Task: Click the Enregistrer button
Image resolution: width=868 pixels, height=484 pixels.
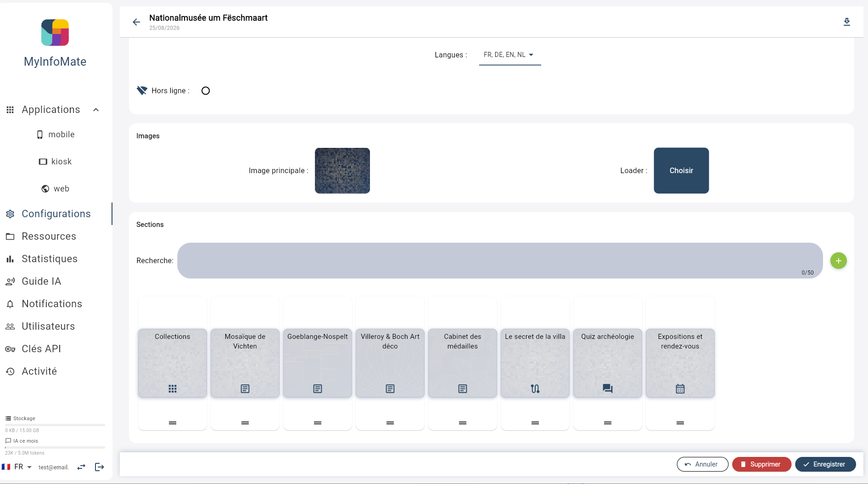Action: pyautogui.click(x=825, y=464)
